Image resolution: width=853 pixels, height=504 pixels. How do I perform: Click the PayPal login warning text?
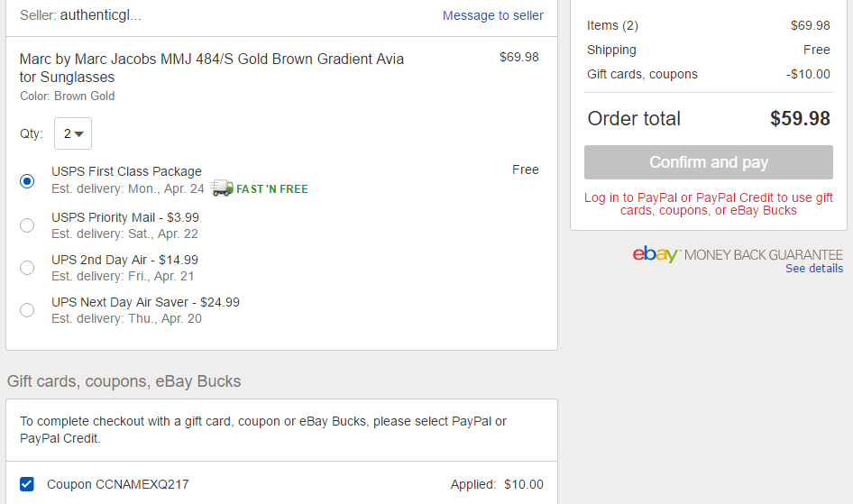pyautogui.click(x=709, y=204)
